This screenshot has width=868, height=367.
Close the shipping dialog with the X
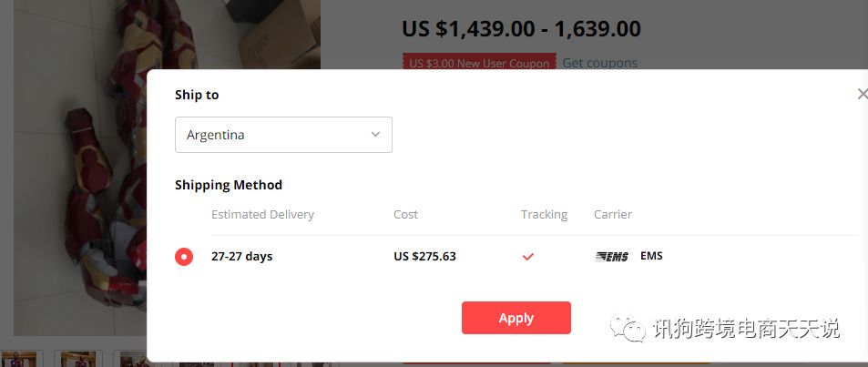pyautogui.click(x=862, y=94)
